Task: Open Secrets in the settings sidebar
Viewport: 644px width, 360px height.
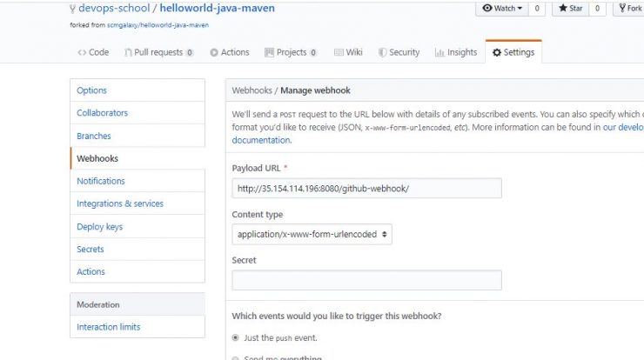Action: tap(138, 250)
